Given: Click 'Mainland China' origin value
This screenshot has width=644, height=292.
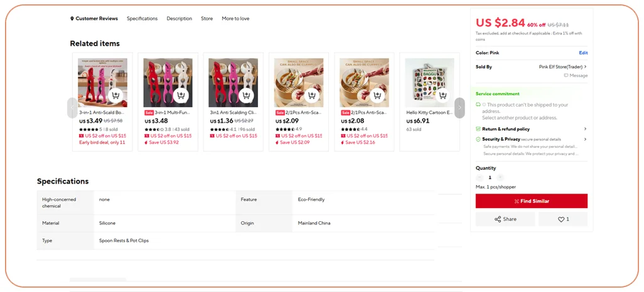Looking at the screenshot, I should coord(314,223).
